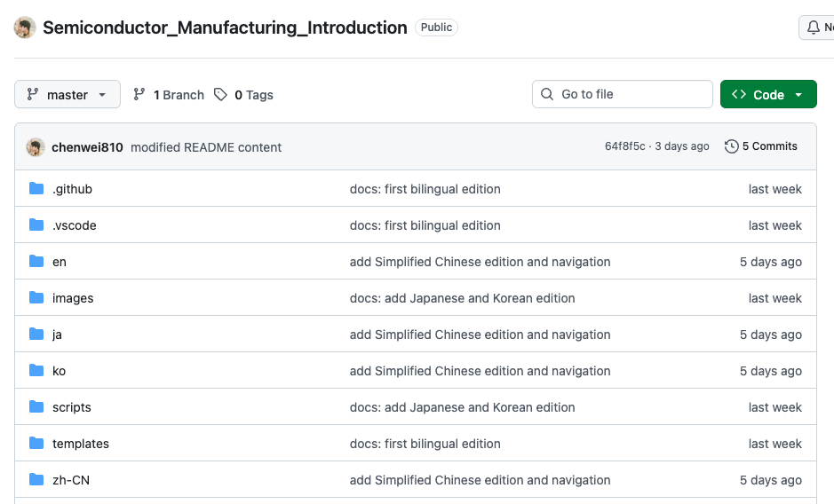Click the templates folder icon
This screenshot has width=834, height=504.
coord(36,443)
